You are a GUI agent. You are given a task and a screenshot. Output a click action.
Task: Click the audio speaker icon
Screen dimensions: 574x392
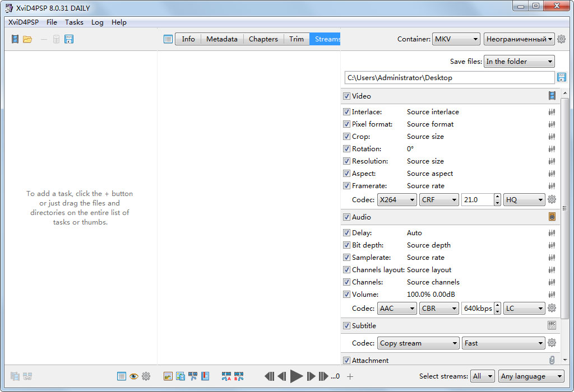[552, 217]
